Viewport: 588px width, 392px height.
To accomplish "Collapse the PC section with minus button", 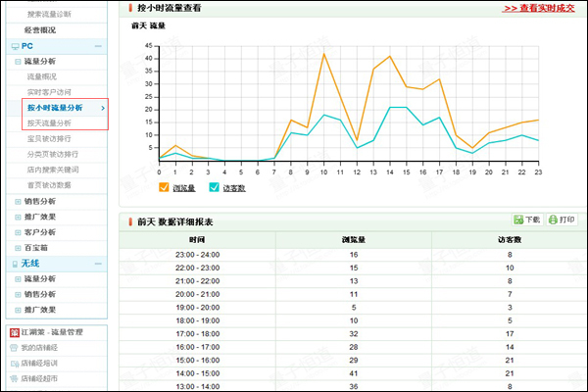I will pos(97,46).
